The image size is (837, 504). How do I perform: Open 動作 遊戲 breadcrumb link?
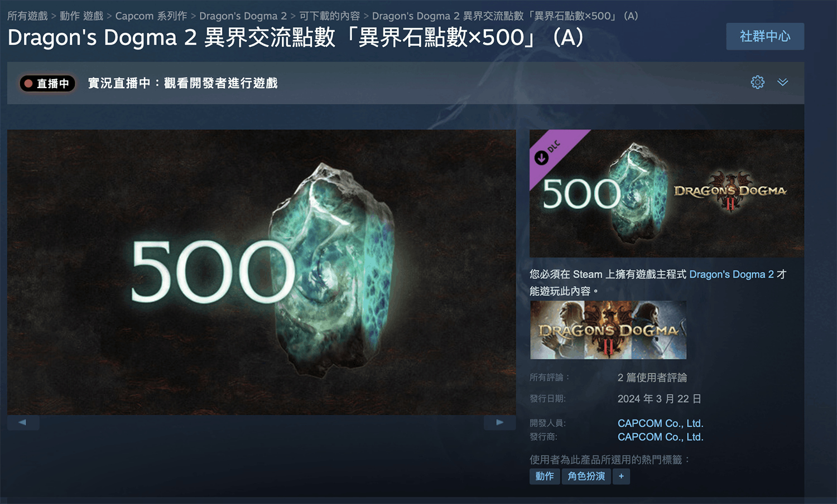click(x=81, y=16)
